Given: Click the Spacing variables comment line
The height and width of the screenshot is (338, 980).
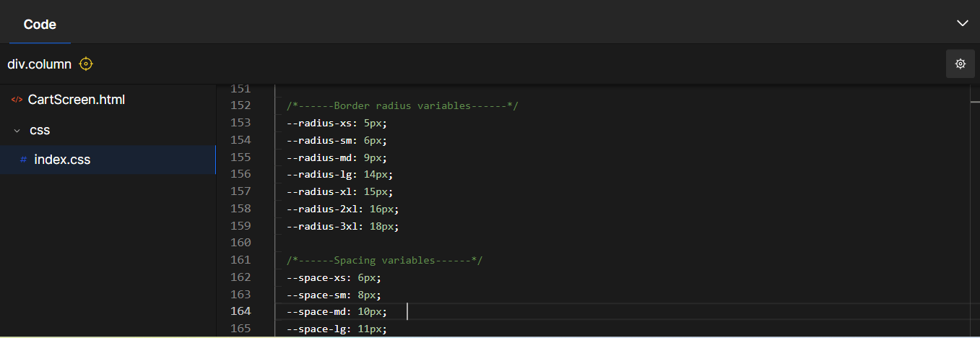Looking at the screenshot, I should pos(384,260).
